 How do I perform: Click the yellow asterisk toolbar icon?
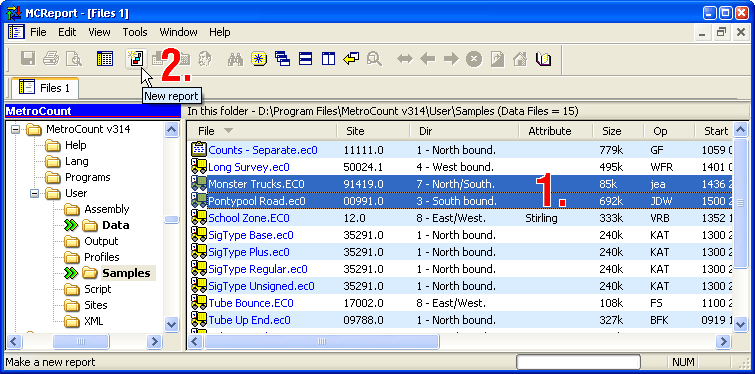click(x=259, y=59)
